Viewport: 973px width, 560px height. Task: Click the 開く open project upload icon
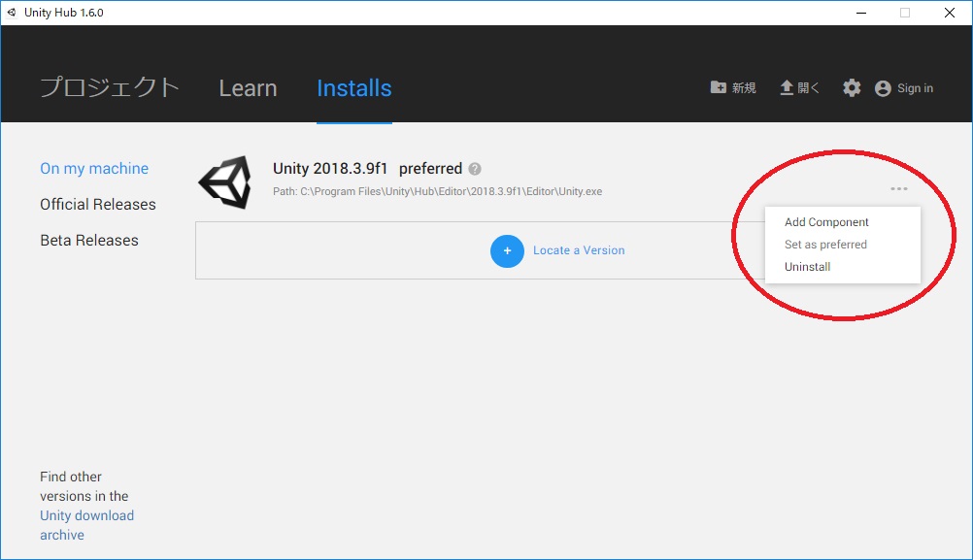(x=787, y=87)
